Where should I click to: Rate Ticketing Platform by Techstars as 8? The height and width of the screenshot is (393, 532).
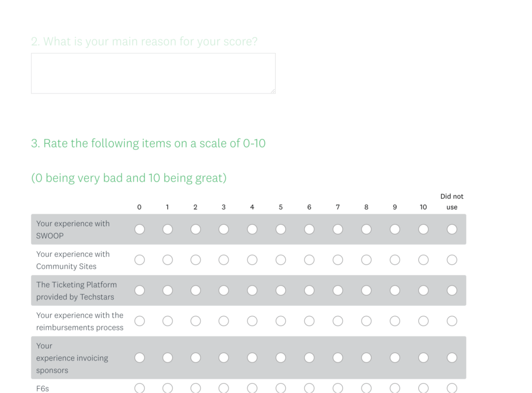[x=366, y=290]
